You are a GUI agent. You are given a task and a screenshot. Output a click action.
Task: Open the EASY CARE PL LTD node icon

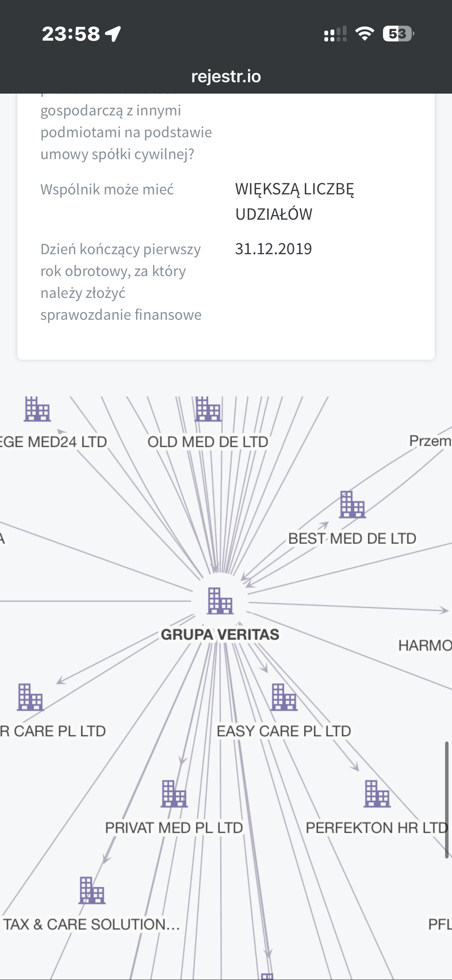(x=284, y=697)
